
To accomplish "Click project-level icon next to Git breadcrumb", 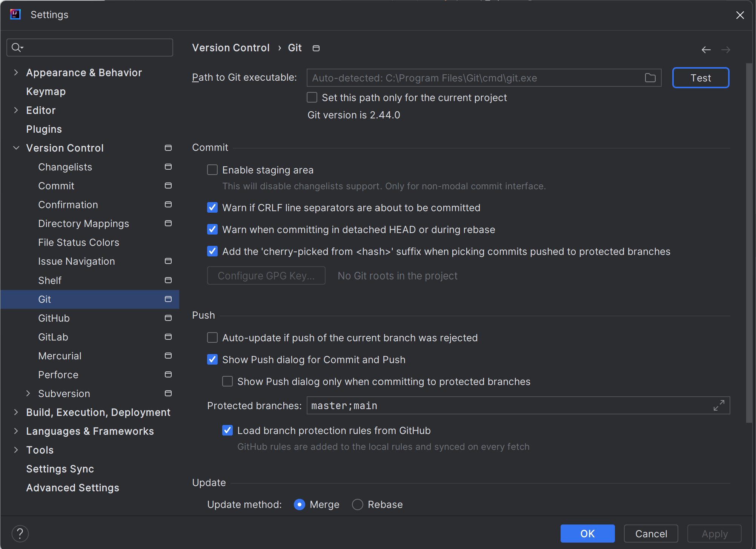I will (316, 48).
